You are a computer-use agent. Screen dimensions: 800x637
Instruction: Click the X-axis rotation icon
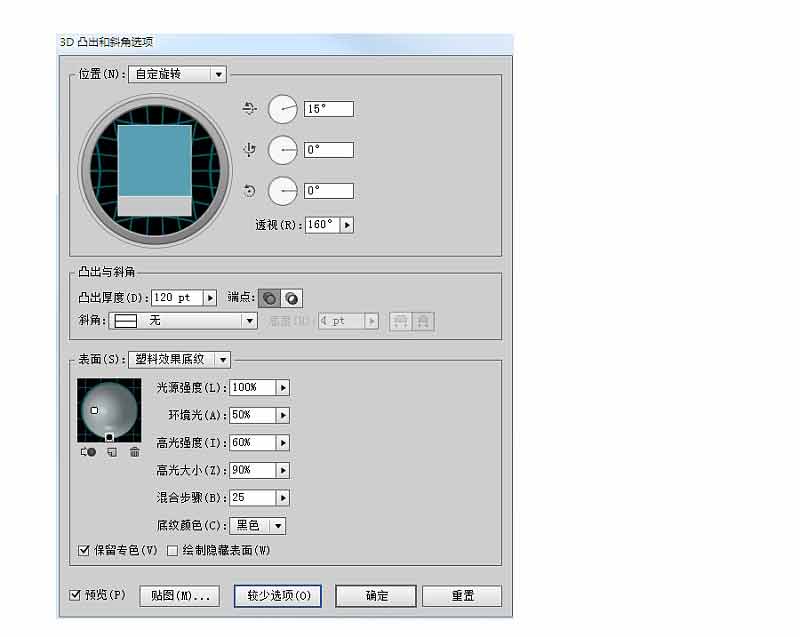249,109
